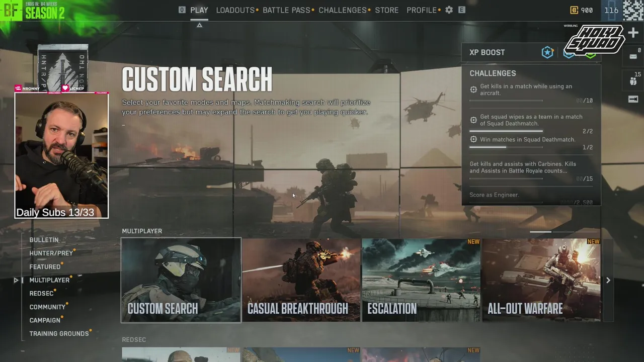Viewport: 644px width, 362px height.
Task: Choose the Escalation mode tile
Action: click(421, 280)
